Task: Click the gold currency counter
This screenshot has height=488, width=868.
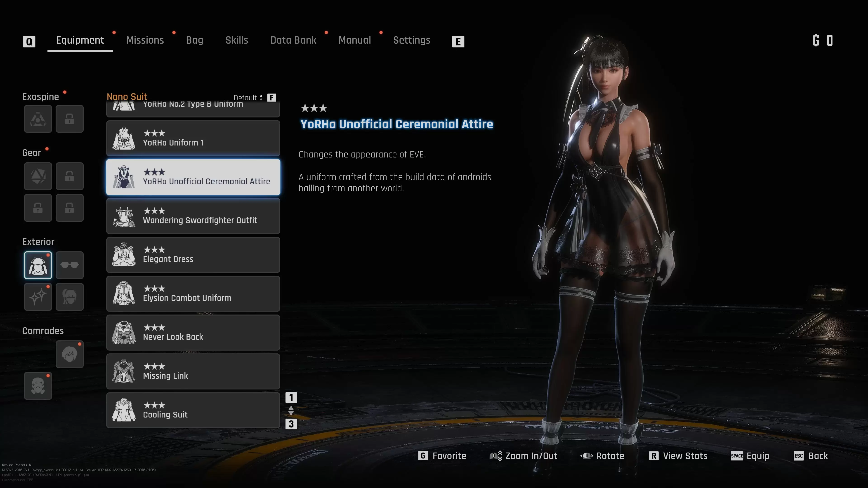Action: [x=823, y=40]
